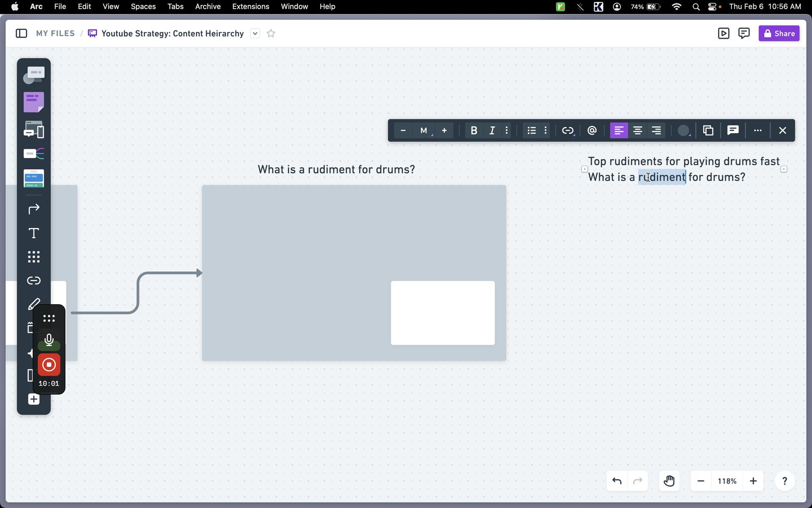Toggle the recording microphone

click(49, 340)
